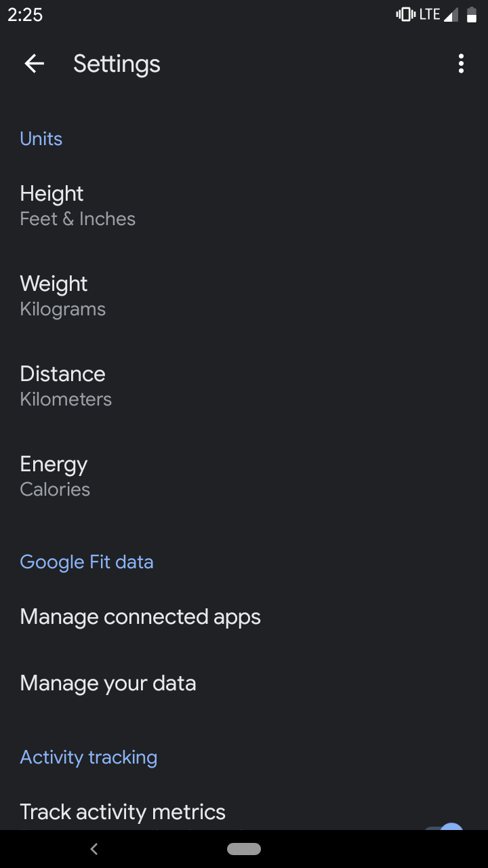The height and width of the screenshot is (868, 488).
Task: Change Energy unit from Calories
Action: [x=244, y=476]
